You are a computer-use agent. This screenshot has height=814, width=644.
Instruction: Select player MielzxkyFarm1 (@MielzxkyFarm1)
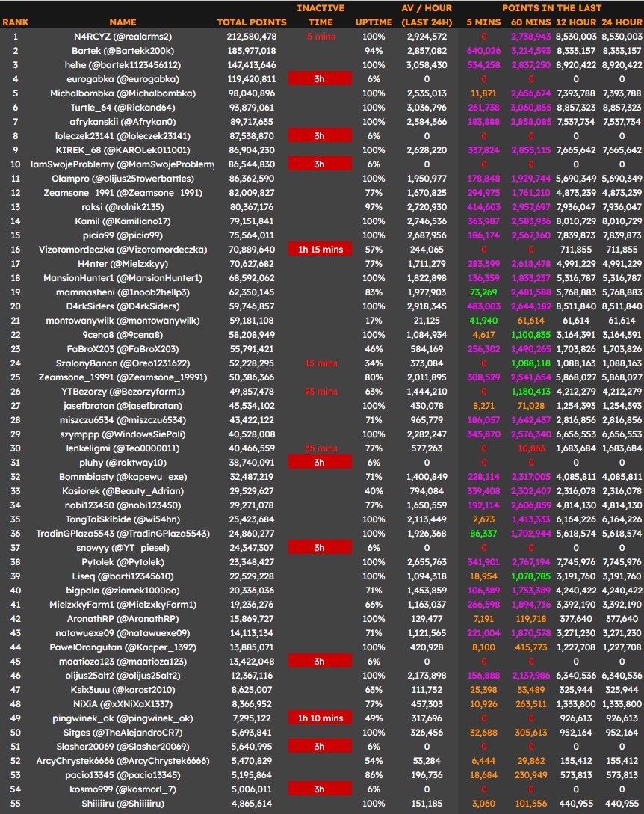pyautogui.click(x=123, y=605)
